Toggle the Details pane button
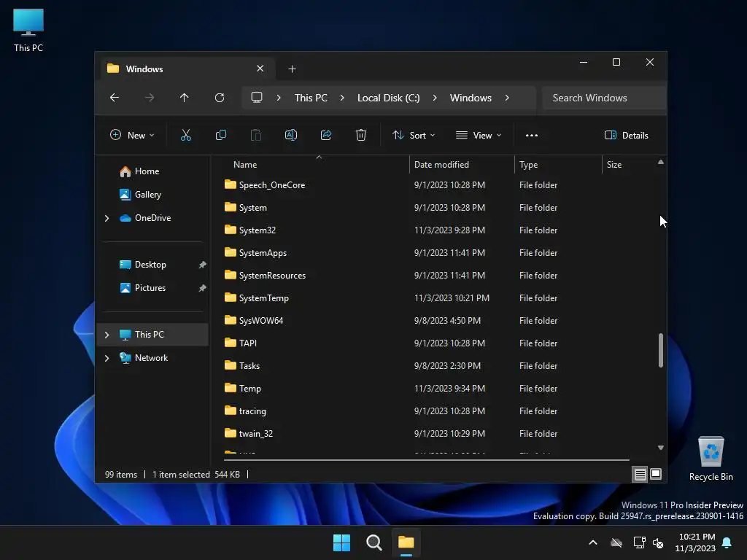747x560 pixels. [x=626, y=135]
